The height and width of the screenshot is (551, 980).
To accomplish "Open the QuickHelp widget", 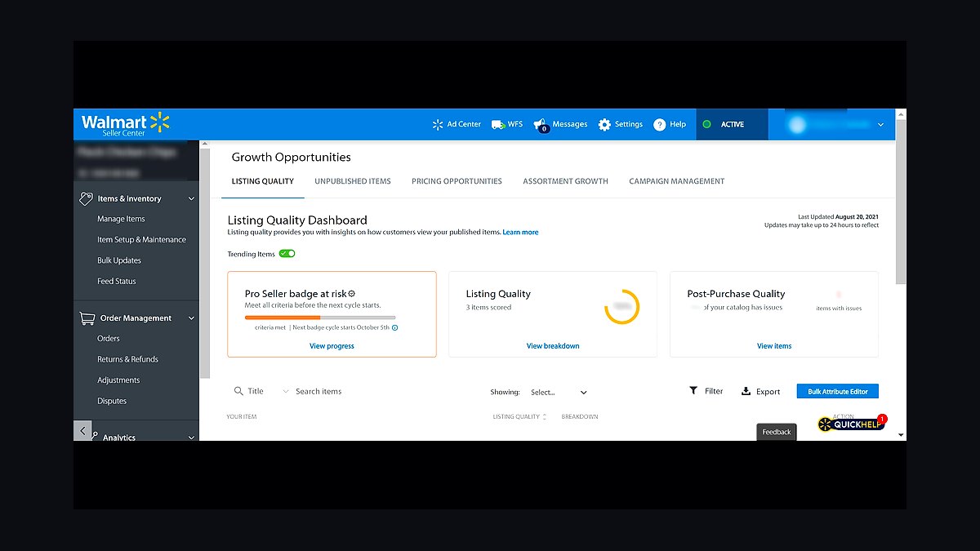I will 852,424.
